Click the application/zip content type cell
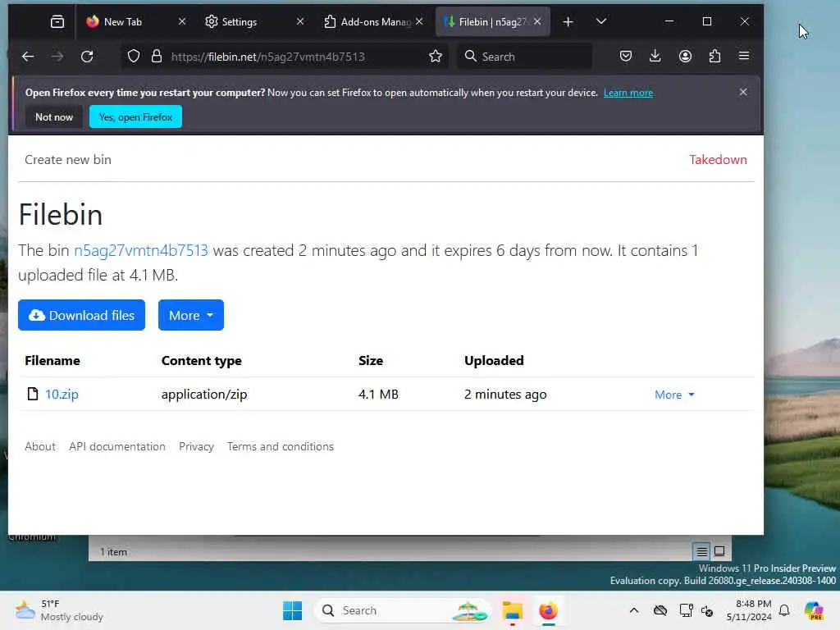This screenshot has height=630, width=840. point(204,395)
